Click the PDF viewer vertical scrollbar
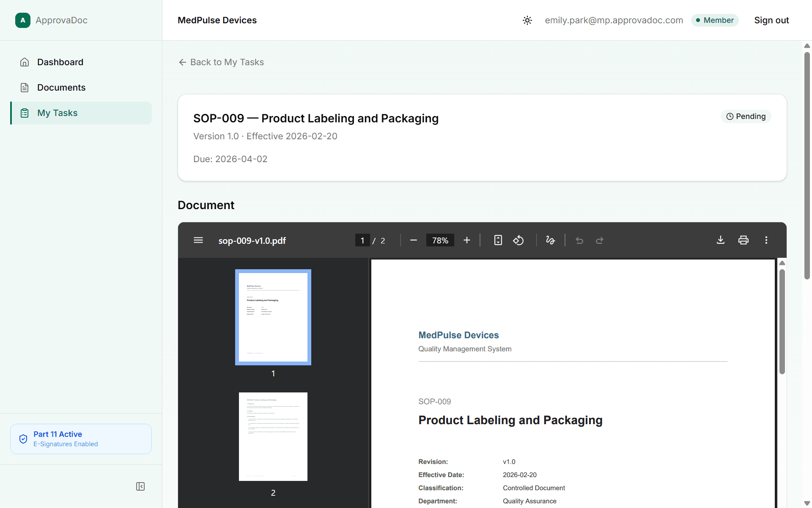812x508 pixels. tap(782, 322)
